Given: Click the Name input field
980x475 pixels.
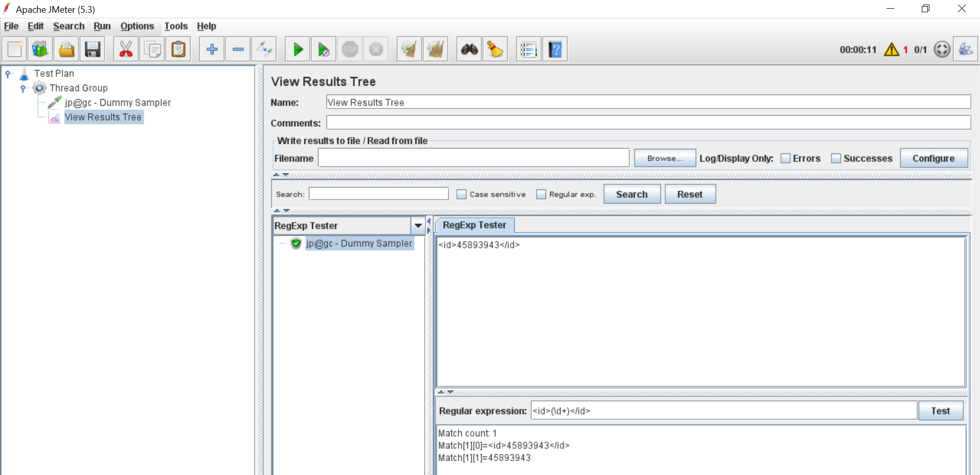Looking at the screenshot, I should 649,102.
